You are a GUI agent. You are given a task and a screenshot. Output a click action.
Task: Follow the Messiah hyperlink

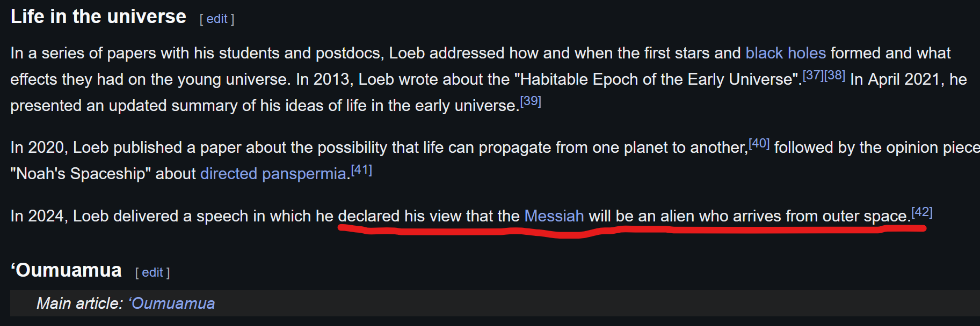(554, 216)
